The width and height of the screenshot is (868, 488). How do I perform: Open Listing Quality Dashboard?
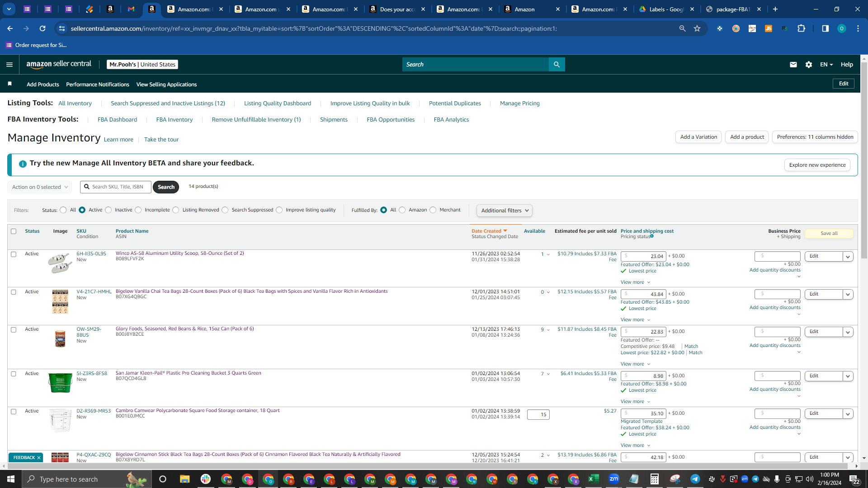point(278,103)
